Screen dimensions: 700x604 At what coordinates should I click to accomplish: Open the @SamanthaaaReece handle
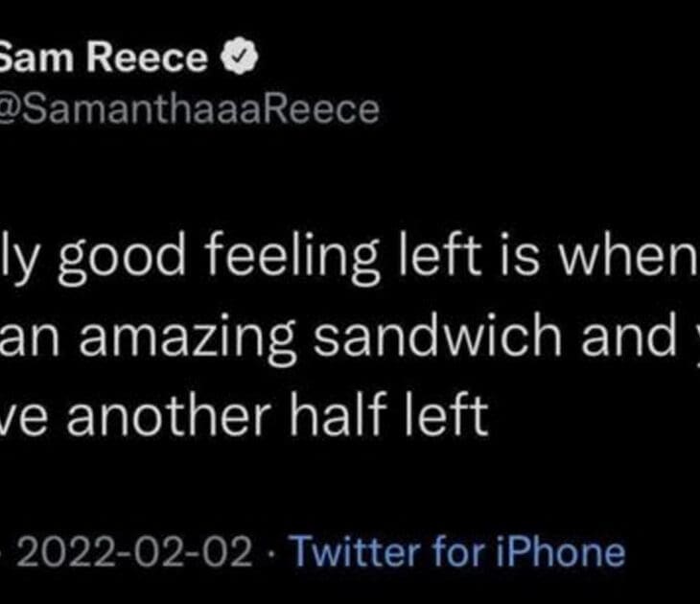point(190,109)
